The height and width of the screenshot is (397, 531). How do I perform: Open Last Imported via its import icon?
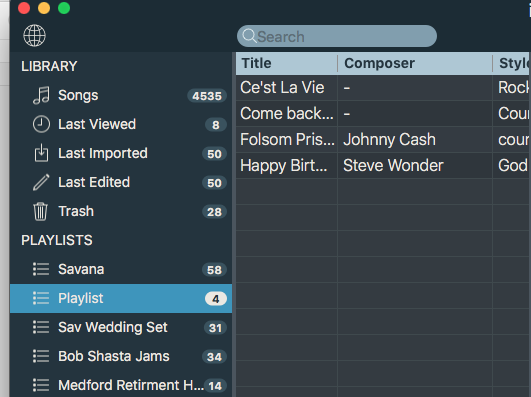[x=41, y=153]
